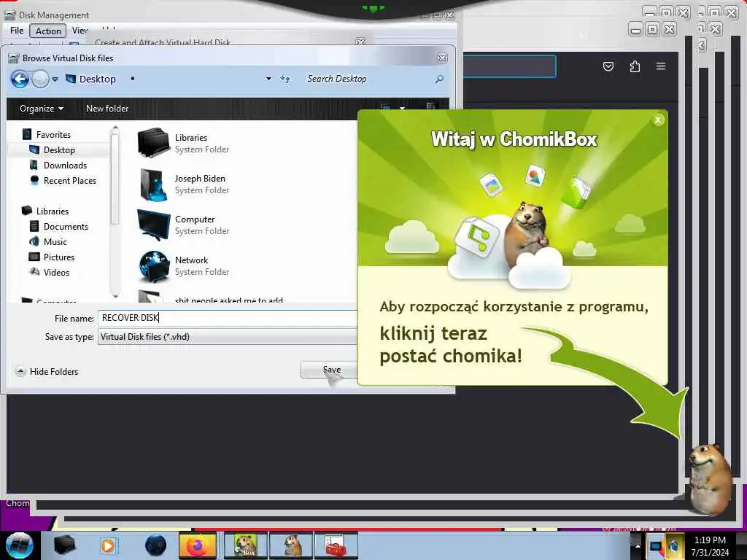This screenshot has width=747, height=560.
Task: Click the refresh arrows icon in address bar
Action: pyautogui.click(x=285, y=79)
